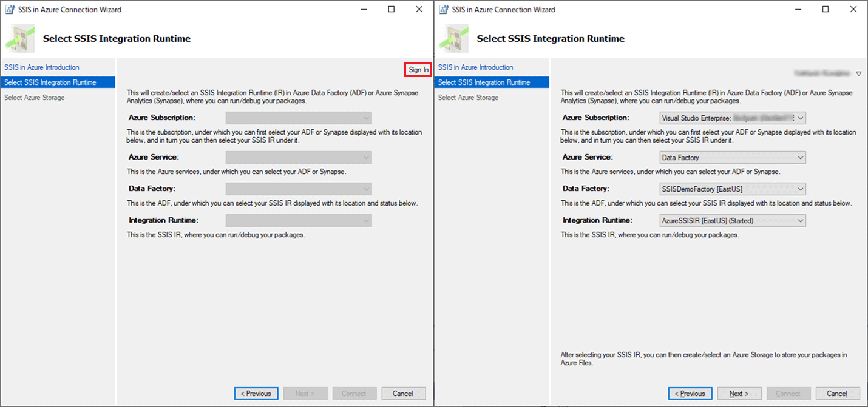The width and height of the screenshot is (868, 407).
Task: Select 'SSIS in Azure Introduction' step in right wizard
Action: coord(476,67)
